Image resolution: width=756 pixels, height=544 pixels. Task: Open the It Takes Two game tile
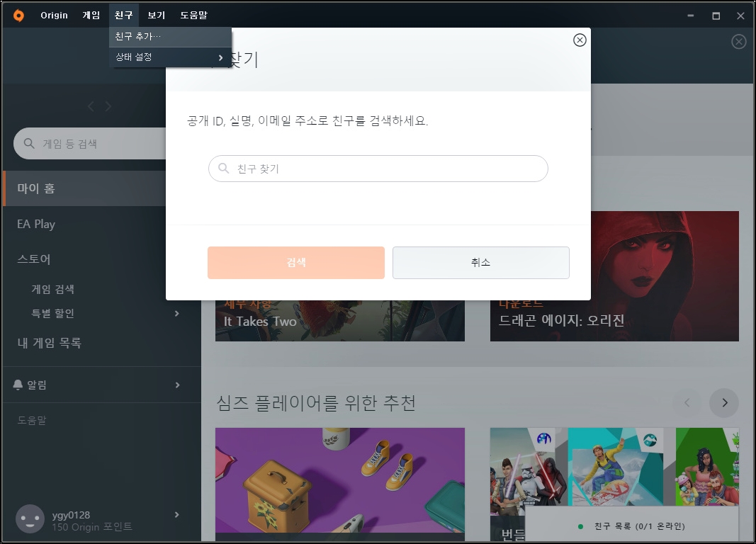(x=340, y=321)
